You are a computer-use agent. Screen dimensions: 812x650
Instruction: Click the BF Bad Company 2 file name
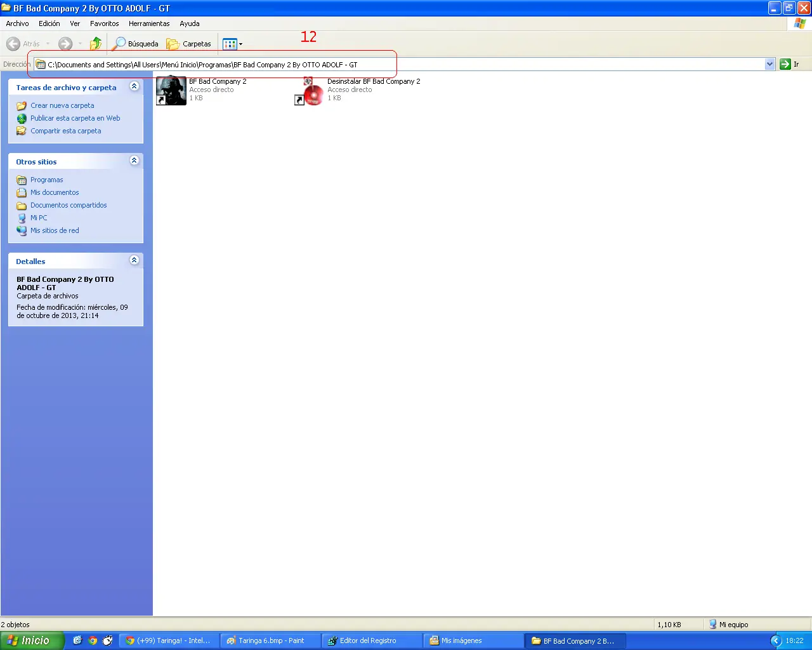(x=218, y=81)
